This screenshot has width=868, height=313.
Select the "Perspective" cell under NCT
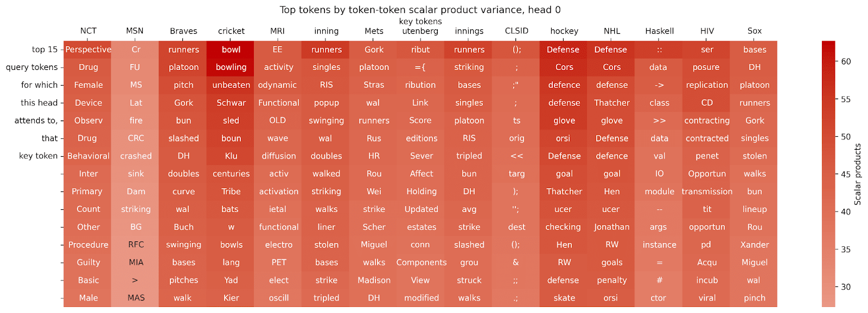[88, 49]
